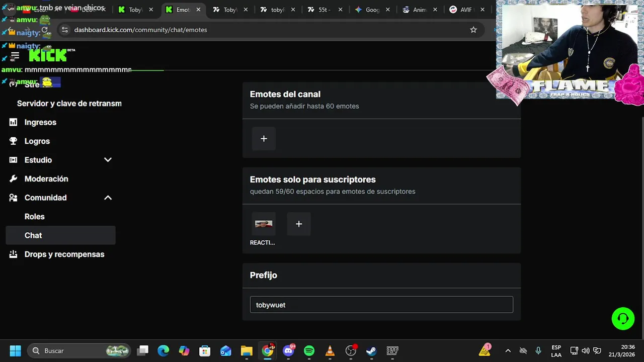Bookmark this page with the star icon
The height and width of the screenshot is (362, 644).
pyautogui.click(x=473, y=30)
